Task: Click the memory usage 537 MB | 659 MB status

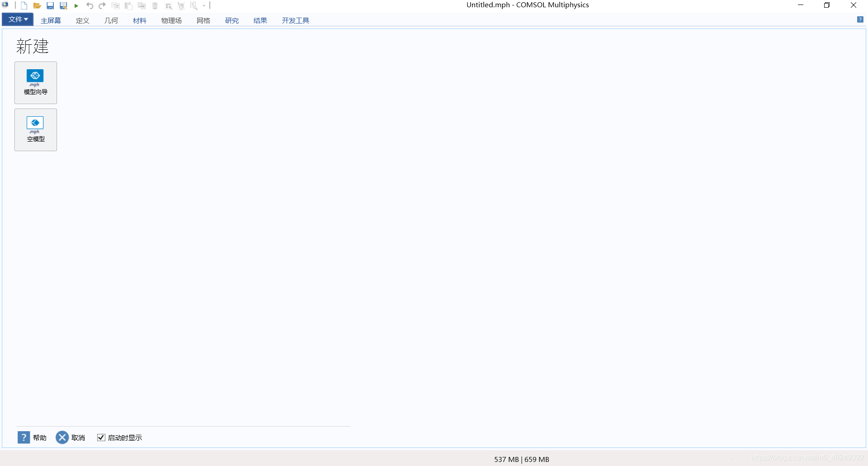Action: tap(522, 459)
